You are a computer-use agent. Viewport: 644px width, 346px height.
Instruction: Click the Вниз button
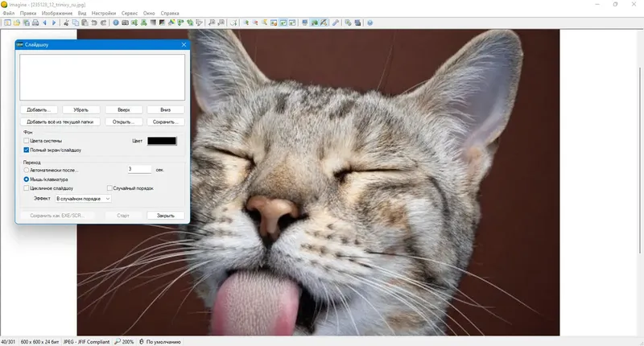tap(166, 110)
